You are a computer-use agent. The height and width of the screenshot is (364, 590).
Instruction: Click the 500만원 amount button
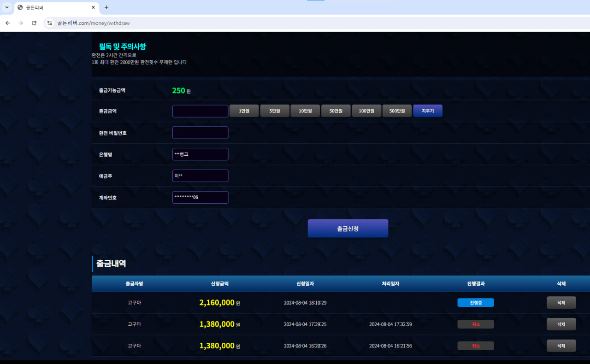(x=397, y=111)
